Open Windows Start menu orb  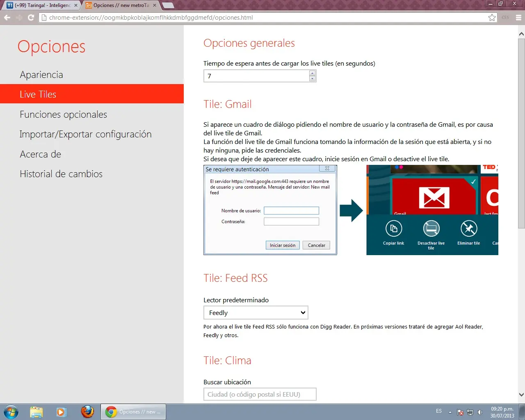tap(11, 412)
